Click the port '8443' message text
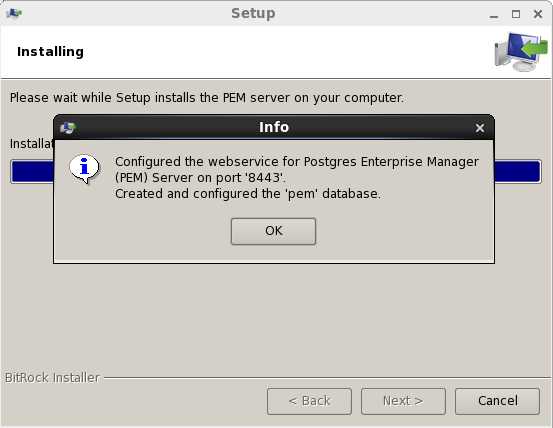 click(297, 170)
